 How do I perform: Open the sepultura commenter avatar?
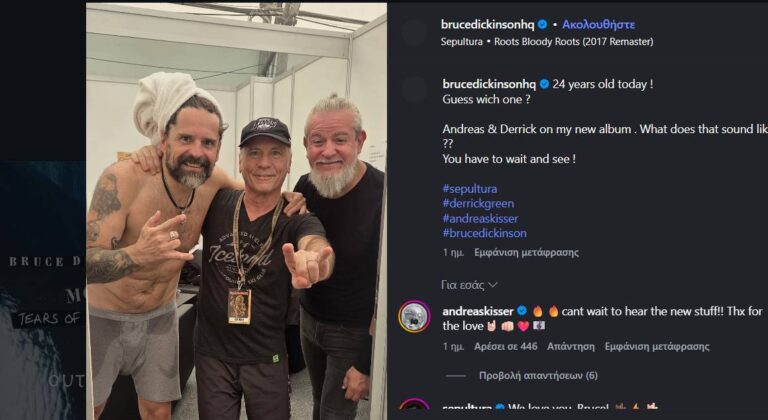(x=414, y=409)
